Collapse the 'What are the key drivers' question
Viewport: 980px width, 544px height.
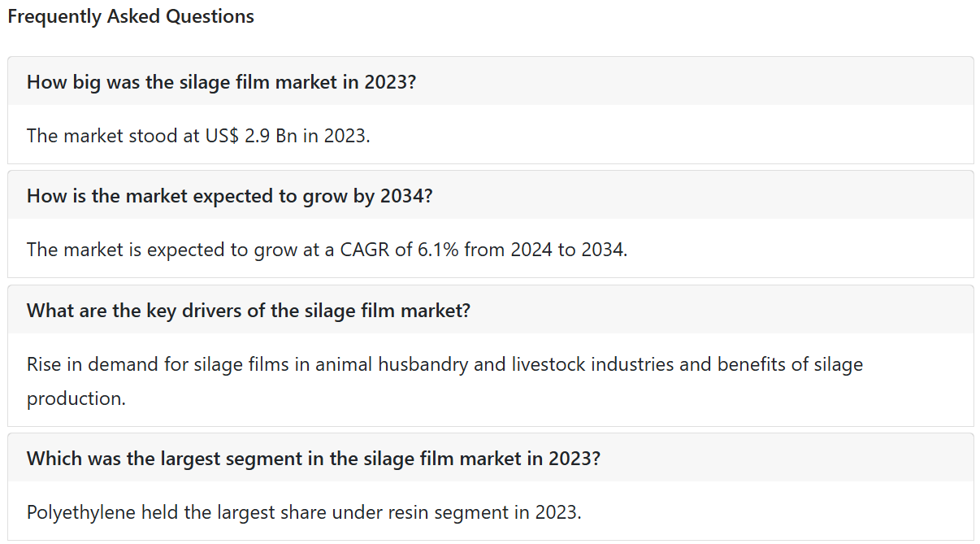490,310
